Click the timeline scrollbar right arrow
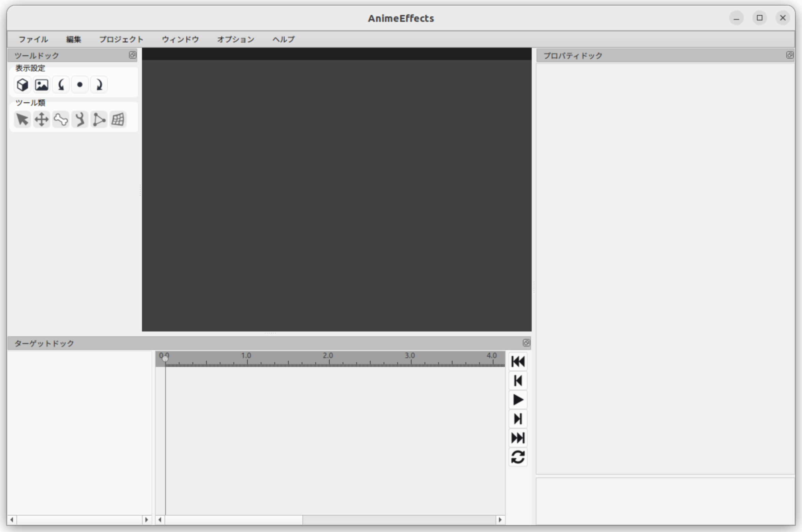Image resolution: width=802 pixels, height=532 pixels. [x=500, y=520]
